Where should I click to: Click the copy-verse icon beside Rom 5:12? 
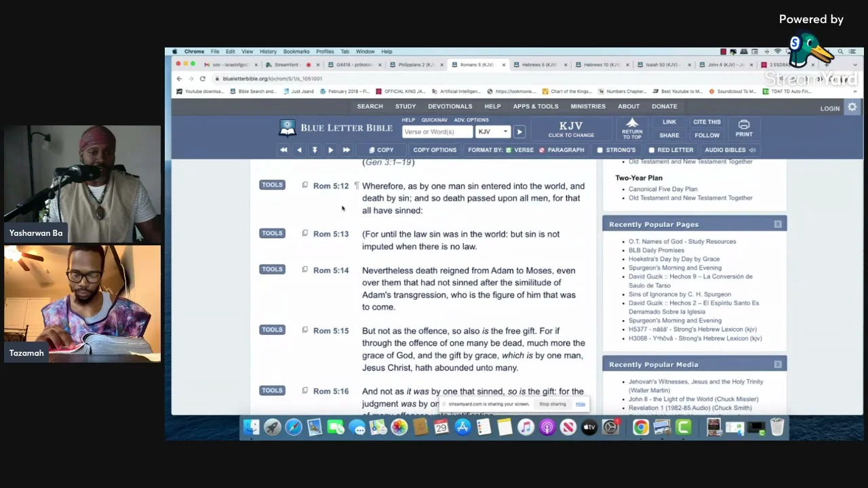(x=304, y=185)
